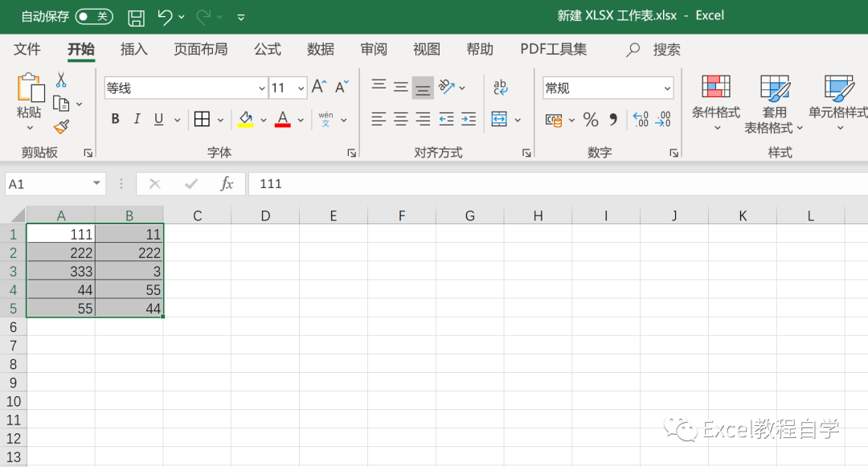Decrease font size with smaller A

coord(342,87)
